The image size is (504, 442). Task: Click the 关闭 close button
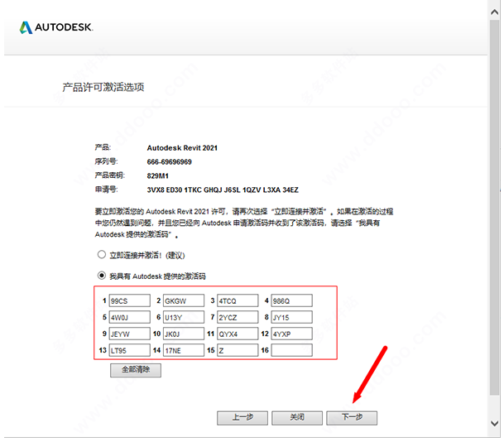[x=297, y=417]
